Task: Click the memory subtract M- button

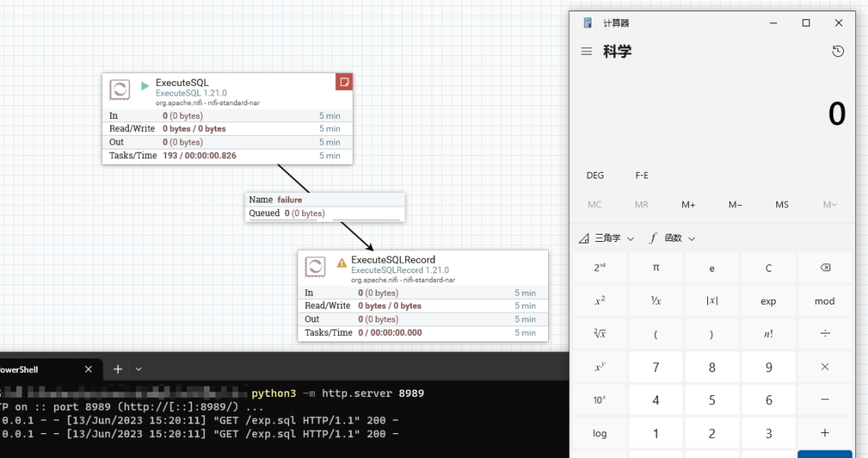Action: pos(735,205)
